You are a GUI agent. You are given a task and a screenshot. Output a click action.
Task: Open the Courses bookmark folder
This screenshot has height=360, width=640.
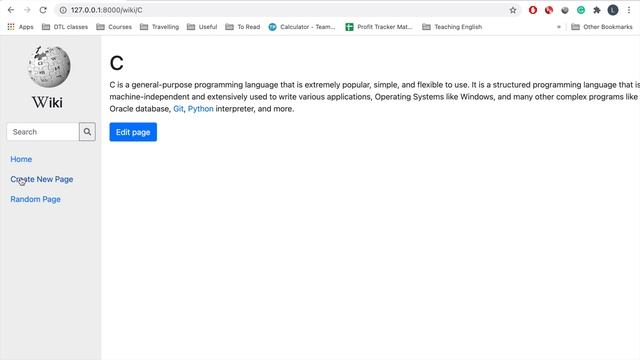pyautogui.click(x=114, y=27)
